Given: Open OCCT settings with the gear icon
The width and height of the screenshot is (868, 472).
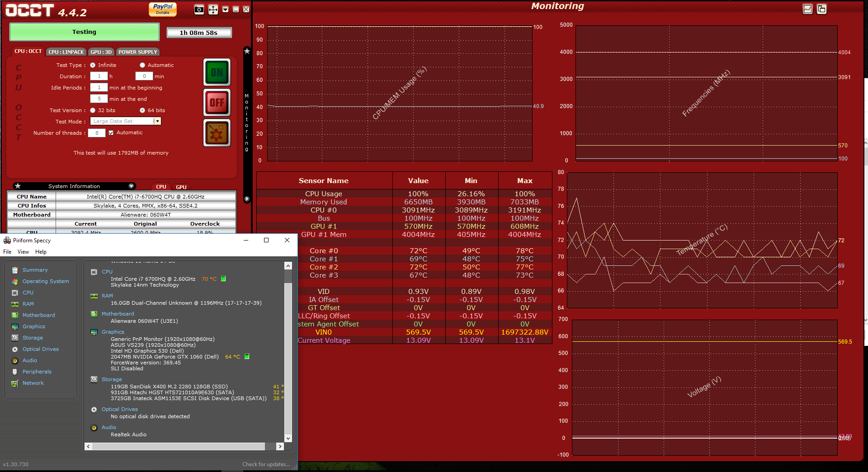Looking at the screenshot, I should (x=217, y=133).
